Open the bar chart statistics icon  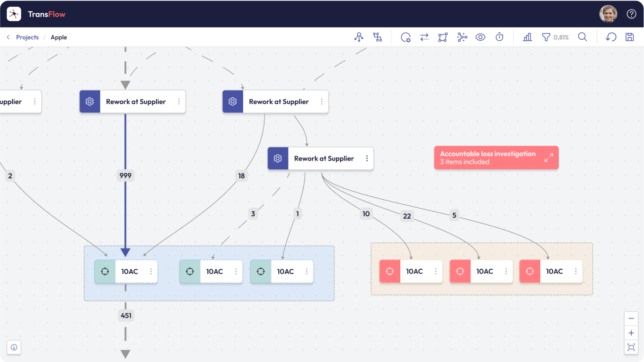(527, 37)
